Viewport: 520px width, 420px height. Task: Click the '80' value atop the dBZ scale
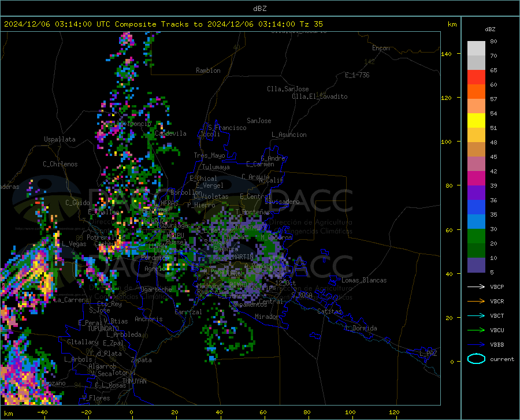tap(493, 41)
